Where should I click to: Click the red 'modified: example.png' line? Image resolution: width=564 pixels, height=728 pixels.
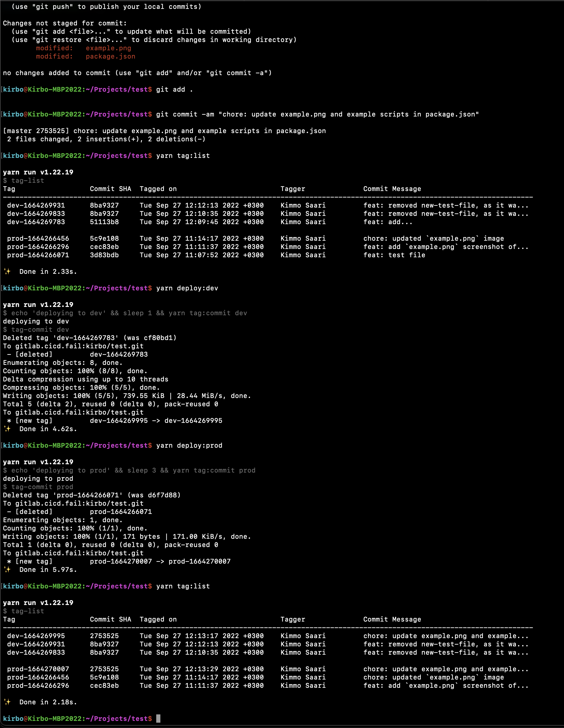click(84, 48)
